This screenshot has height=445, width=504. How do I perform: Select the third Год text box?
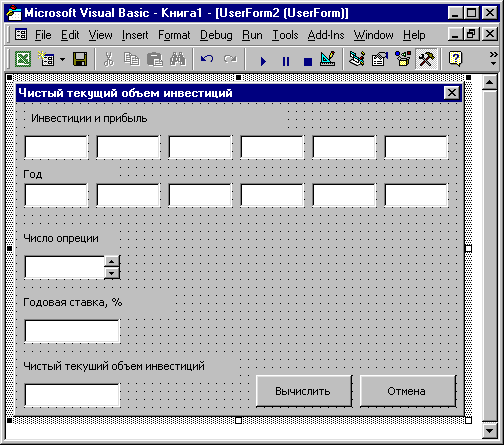pos(200,195)
